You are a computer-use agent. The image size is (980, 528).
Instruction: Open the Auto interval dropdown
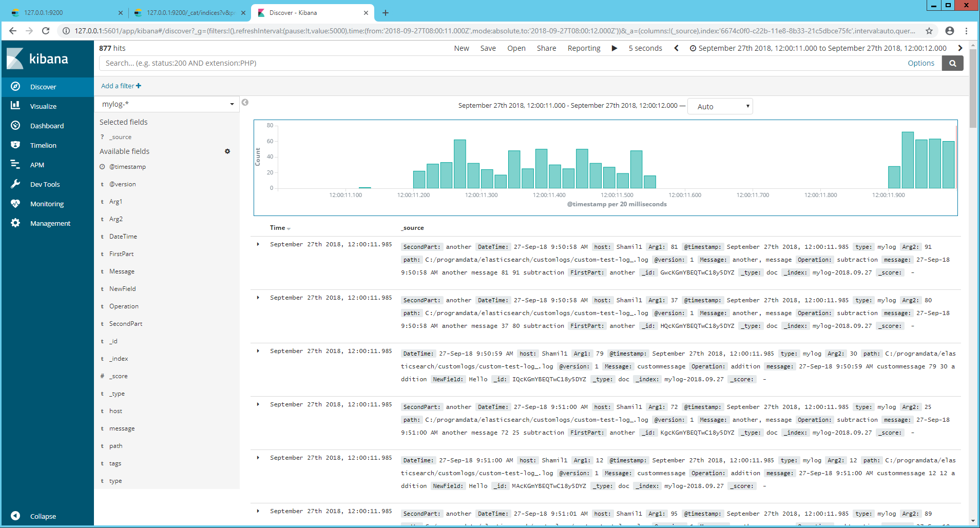(720, 106)
